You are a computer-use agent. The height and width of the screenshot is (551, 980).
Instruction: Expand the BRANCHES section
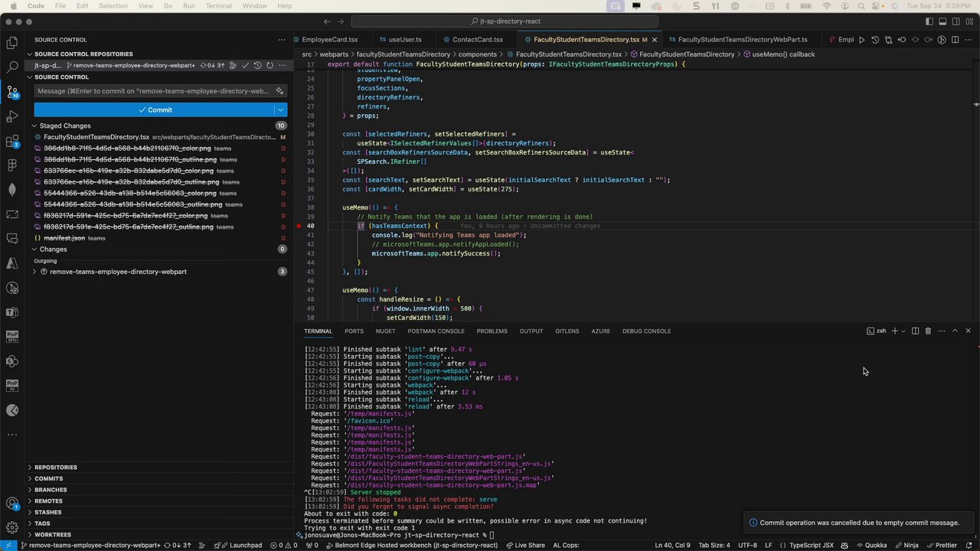pos(51,490)
